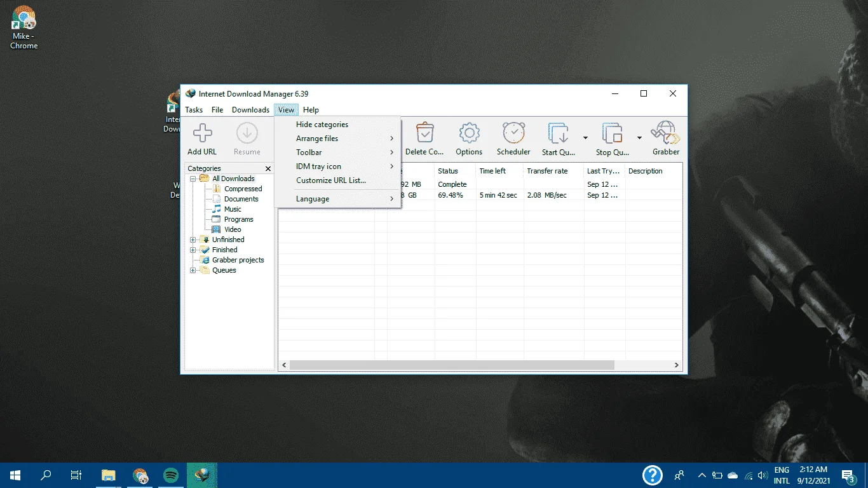Sort by the Time left column header
The width and height of the screenshot is (868, 488).
pyautogui.click(x=500, y=171)
